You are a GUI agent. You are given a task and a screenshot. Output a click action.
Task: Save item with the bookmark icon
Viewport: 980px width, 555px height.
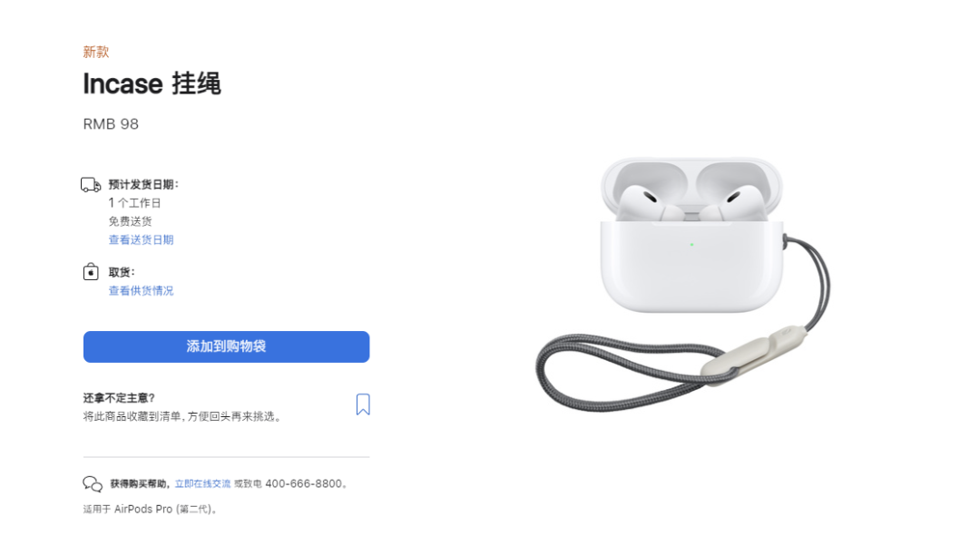click(363, 404)
